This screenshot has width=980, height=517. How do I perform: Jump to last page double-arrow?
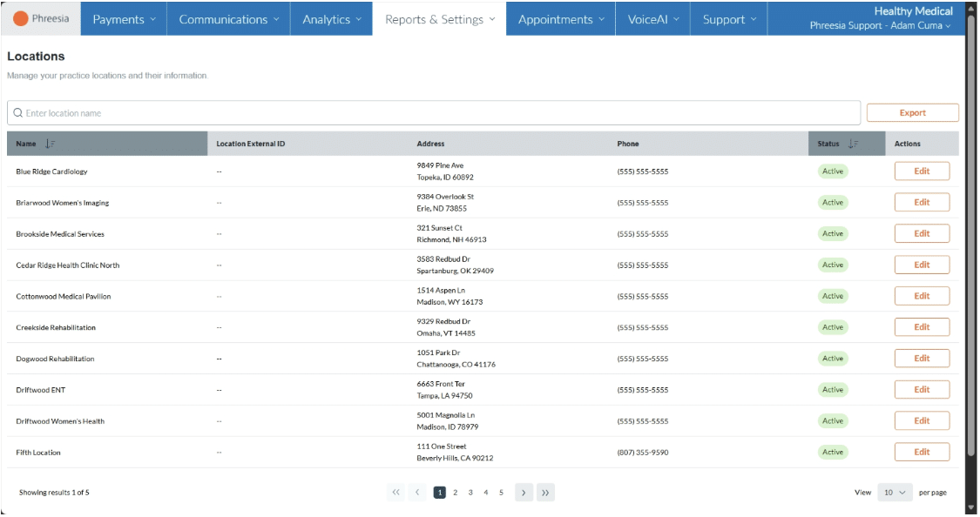pyautogui.click(x=545, y=493)
